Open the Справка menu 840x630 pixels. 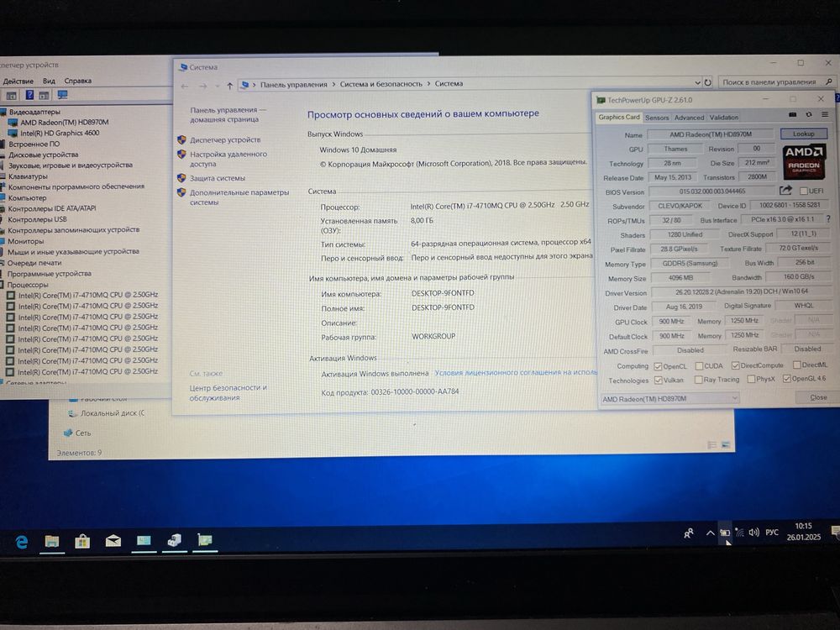[x=77, y=81]
